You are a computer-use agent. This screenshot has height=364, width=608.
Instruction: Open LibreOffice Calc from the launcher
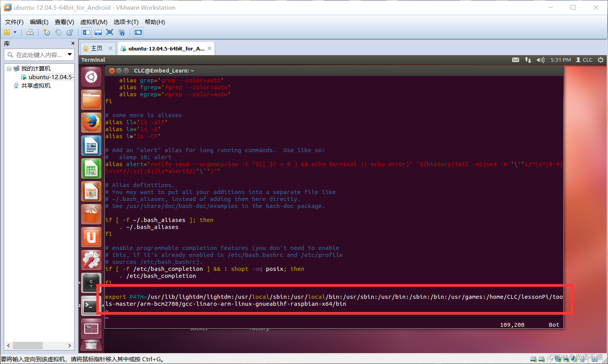[91, 168]
